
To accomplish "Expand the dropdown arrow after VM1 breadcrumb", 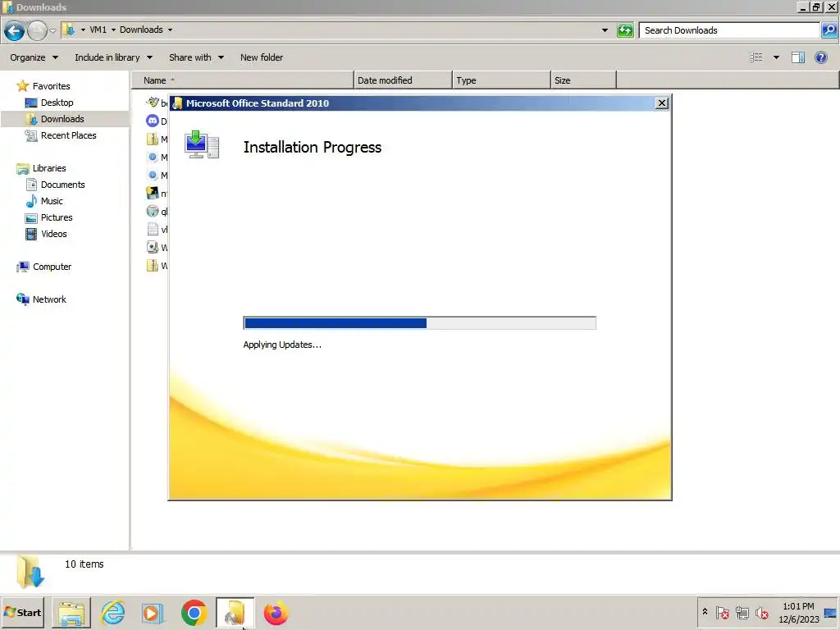I will (x=113, y=30).
